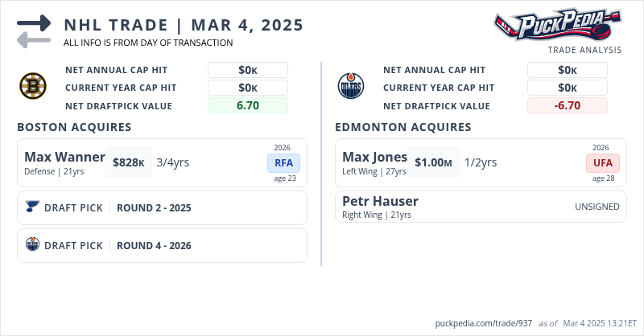
Task: Click Max Wanner's $828K cap hit
Action: pos(128,162)
